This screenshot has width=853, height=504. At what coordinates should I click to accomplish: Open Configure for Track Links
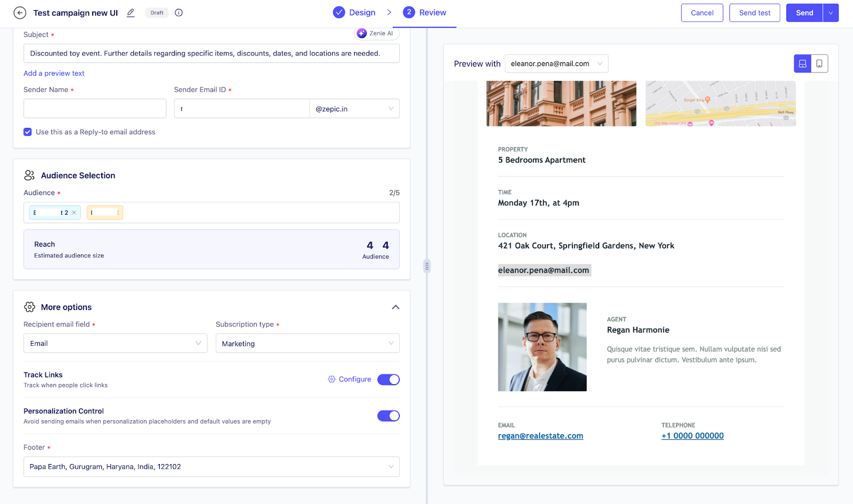[350, 379]
